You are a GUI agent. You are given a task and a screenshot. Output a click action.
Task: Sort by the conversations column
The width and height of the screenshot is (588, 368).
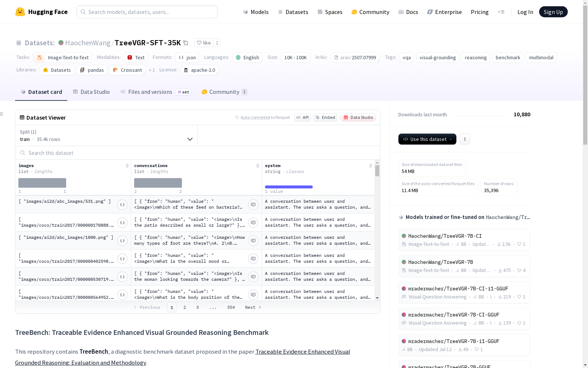pos(258,166)
